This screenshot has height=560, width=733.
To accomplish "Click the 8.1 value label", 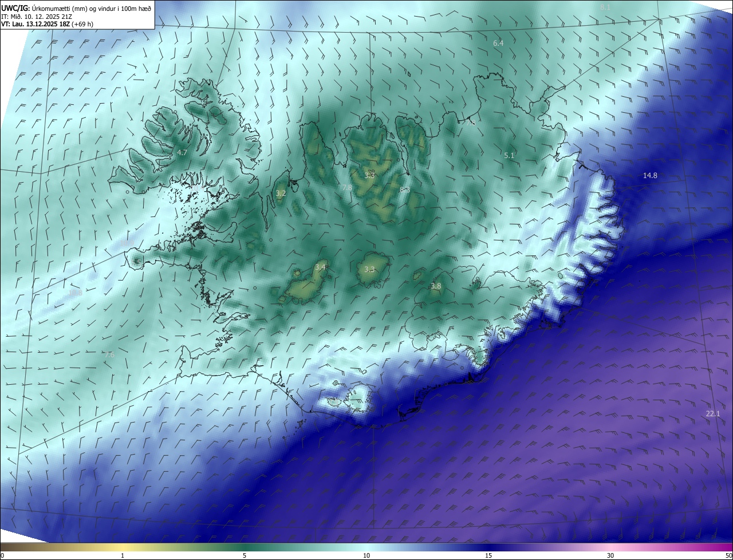I will pyautogui.click(x=605, y=7).
